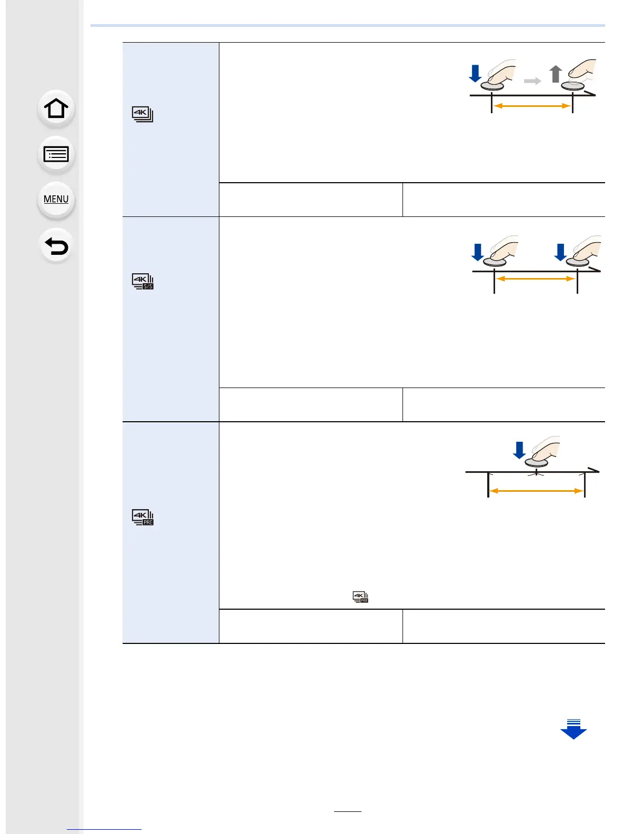The height and width of the screenshot is (834, 644).
Task: Click the orange double arrow in Pre-Burst diagram
Action: coord(536,491)
